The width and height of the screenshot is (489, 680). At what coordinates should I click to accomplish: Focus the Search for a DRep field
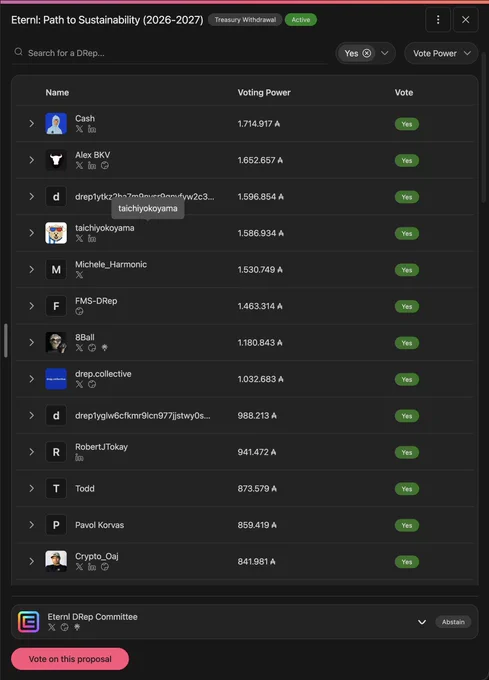[170, 53]
